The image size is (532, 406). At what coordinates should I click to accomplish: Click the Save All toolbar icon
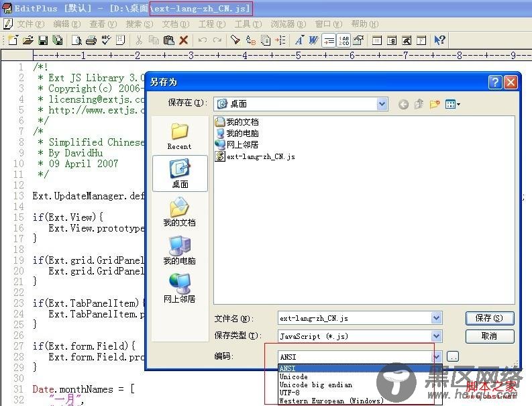point(58,40)
